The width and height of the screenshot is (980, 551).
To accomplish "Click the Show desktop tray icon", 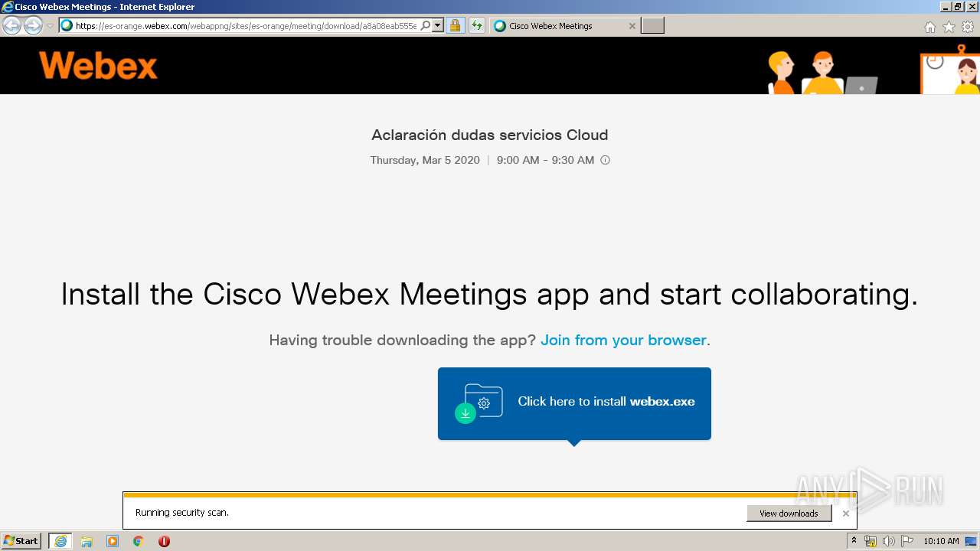I will tap(971, 541).
